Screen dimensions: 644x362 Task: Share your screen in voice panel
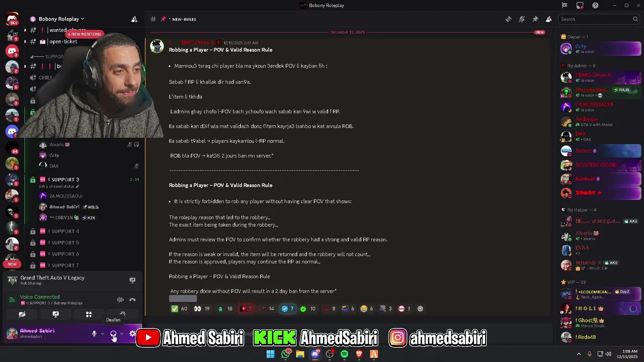[x=55, y=314]
